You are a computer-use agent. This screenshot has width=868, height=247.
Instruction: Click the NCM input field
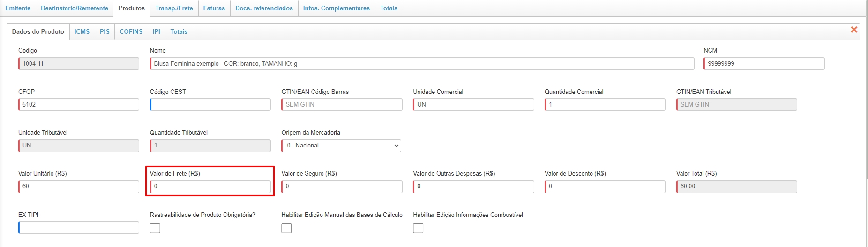coord(764,64)
